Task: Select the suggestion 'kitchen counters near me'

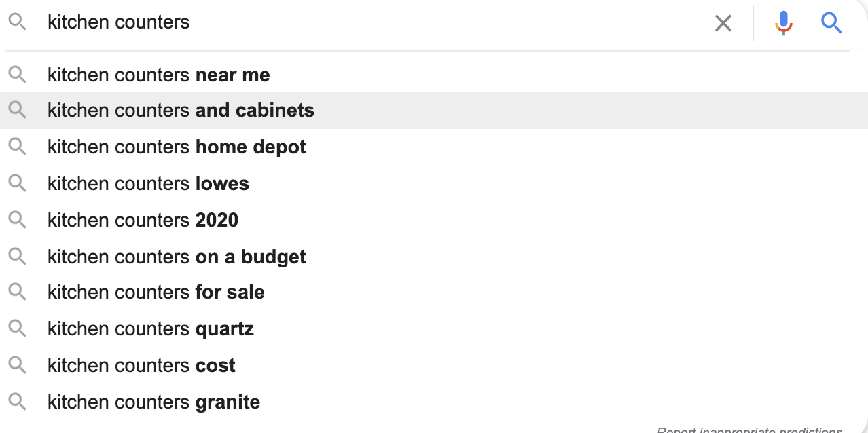Action: 158,74
